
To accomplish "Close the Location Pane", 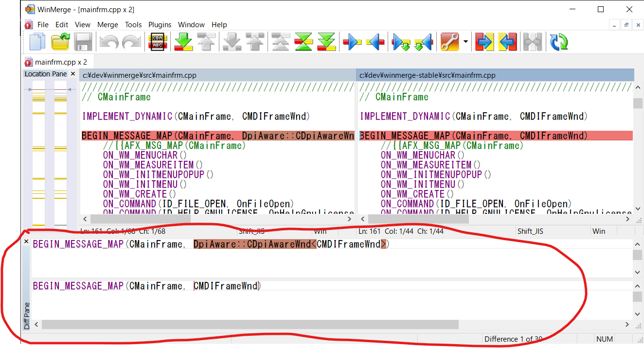I will (72, 74).
